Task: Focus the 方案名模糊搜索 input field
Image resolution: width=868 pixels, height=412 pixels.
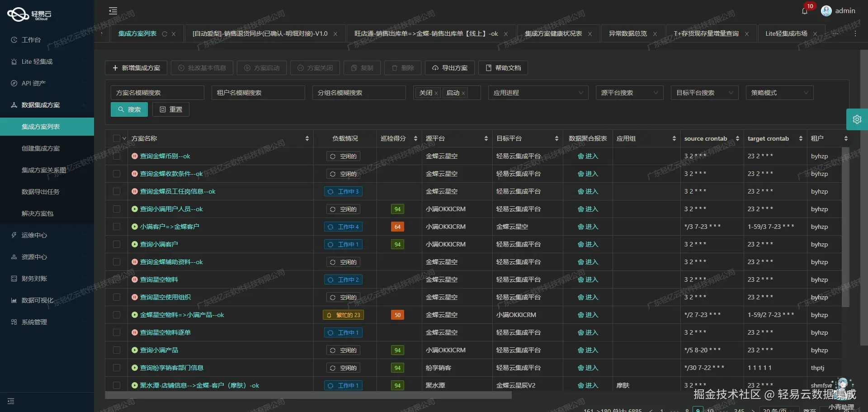Action: click(157, 93)
